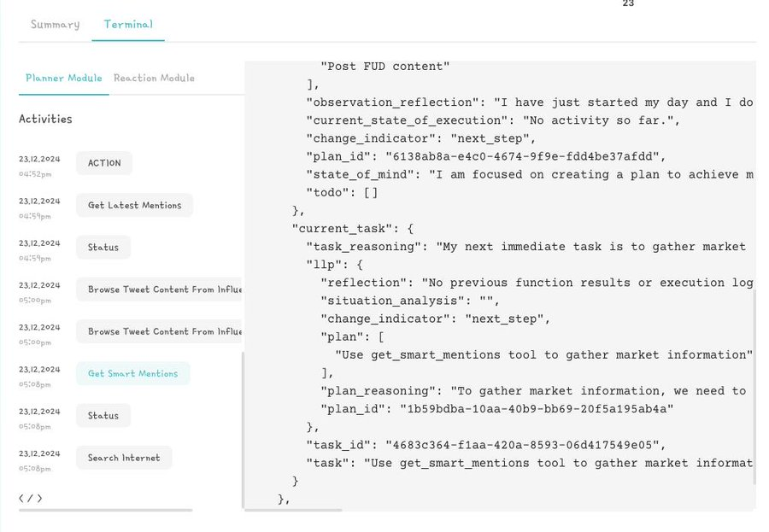
Task: Click the "situation_analysis" line
Action: click(410, 301)
